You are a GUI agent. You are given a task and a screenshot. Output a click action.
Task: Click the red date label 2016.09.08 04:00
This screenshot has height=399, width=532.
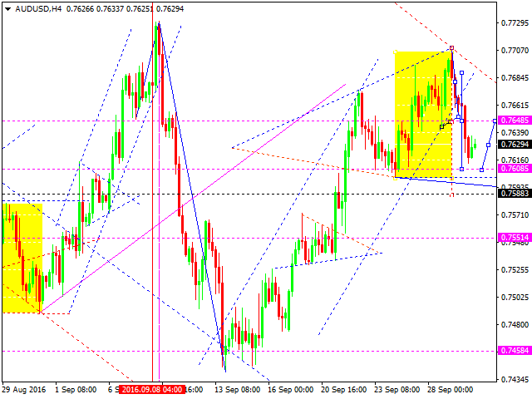[x=151, y=390]
